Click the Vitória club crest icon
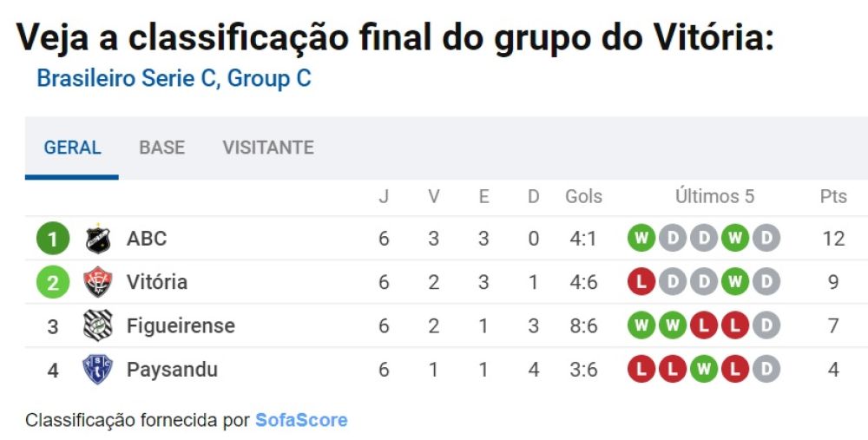 click(x=97, y=282)
